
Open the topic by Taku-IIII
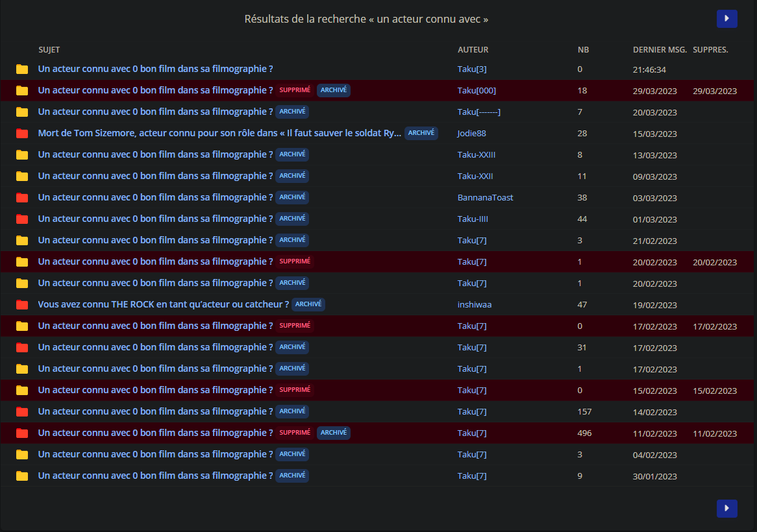[155, 219]
